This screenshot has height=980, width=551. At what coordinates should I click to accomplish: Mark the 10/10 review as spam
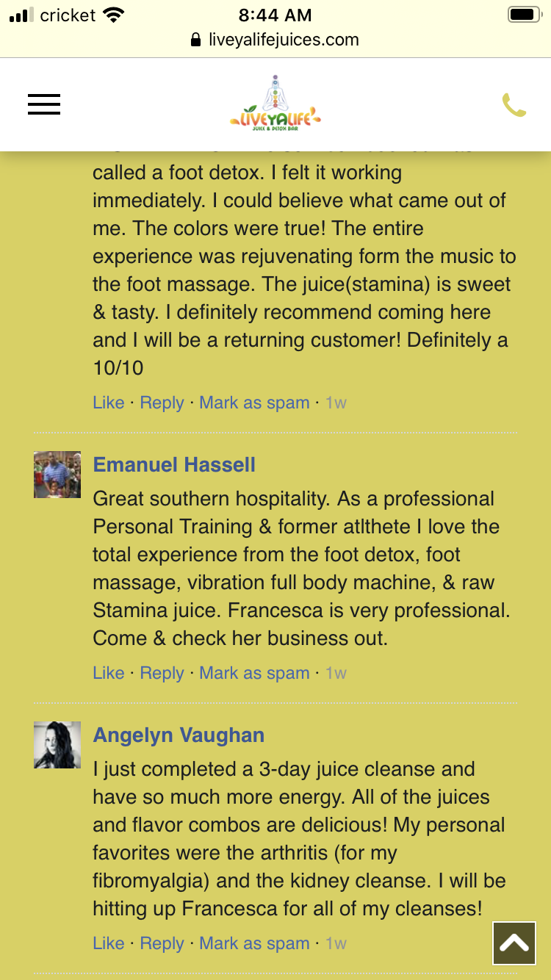point(254,403)
